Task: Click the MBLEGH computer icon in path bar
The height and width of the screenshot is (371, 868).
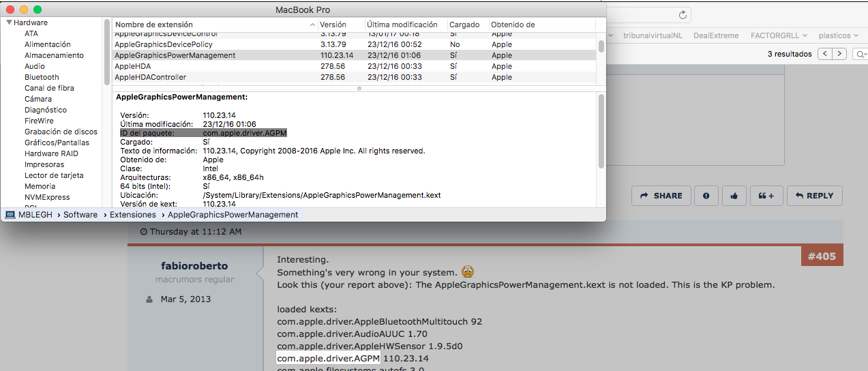Action: (10, 214)
